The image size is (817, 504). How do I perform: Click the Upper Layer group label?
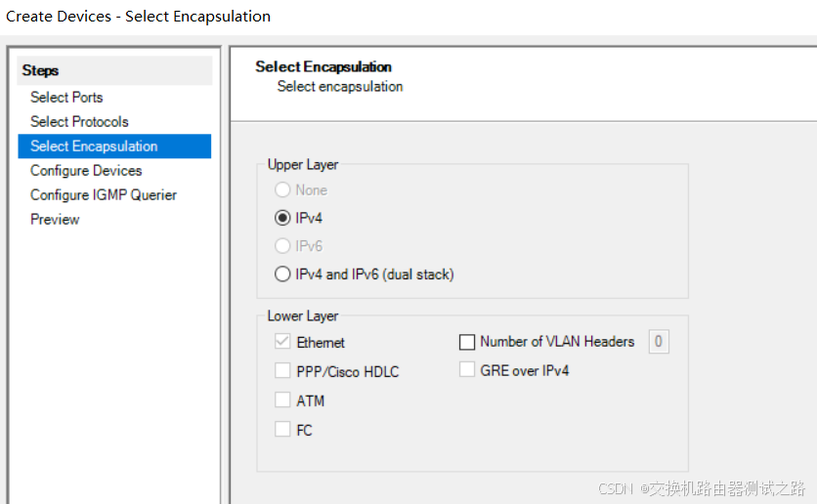coord(303,164)
